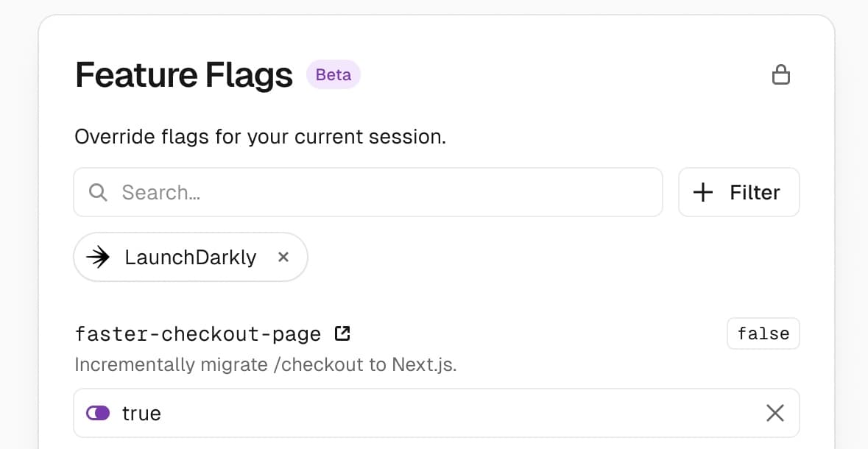Image resolution: width=868 pixels, height=449 pixels.
Task: Click the true override value label
Action: coord(141,414)
